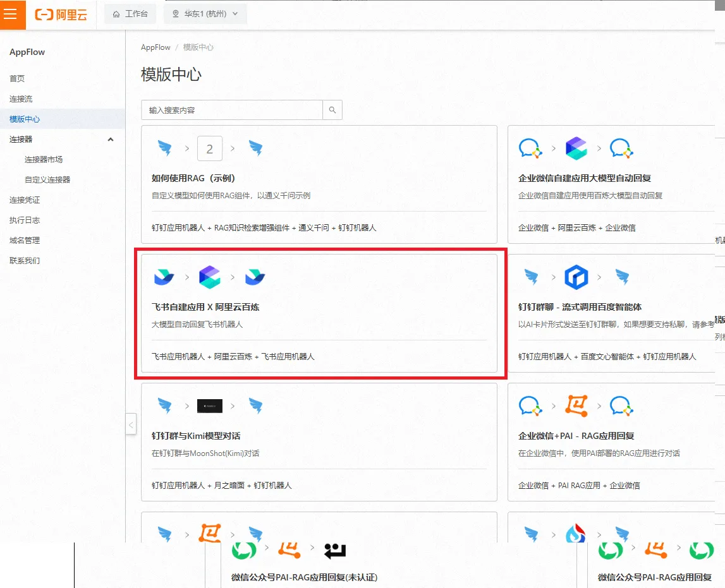Open 企业微信自建应用大模型自动回复 template
The height and width of the screenshot is (588, 725).
585,178
